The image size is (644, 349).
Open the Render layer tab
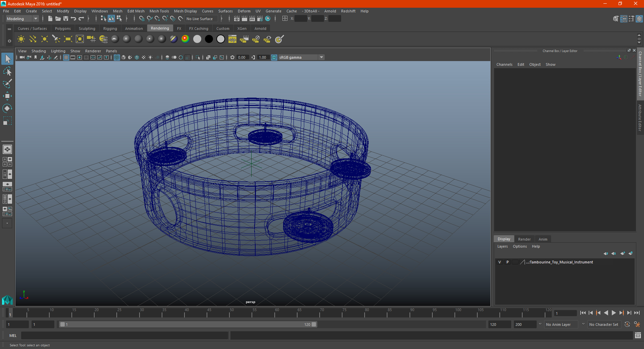(x=524, y=239)
